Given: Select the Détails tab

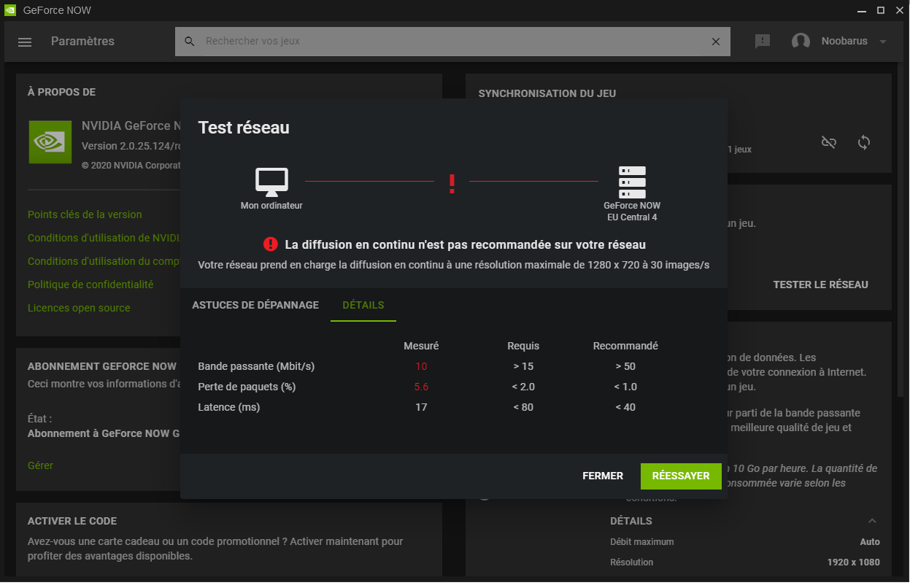Looking at the screenshot, I should [x=363, y=305].
